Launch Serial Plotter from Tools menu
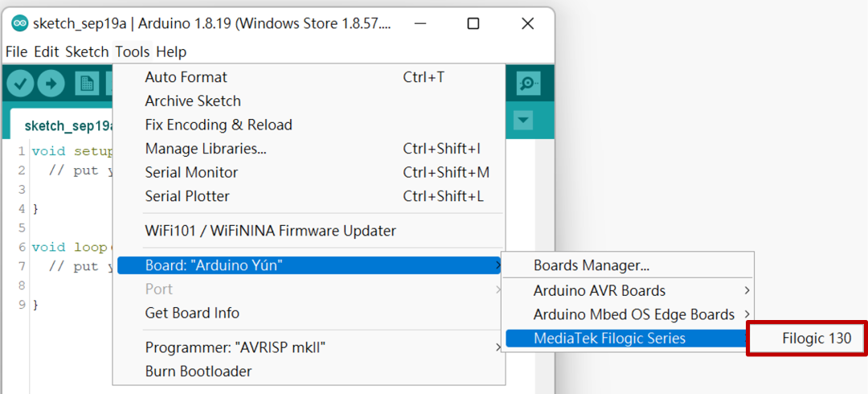 point(186,196)
